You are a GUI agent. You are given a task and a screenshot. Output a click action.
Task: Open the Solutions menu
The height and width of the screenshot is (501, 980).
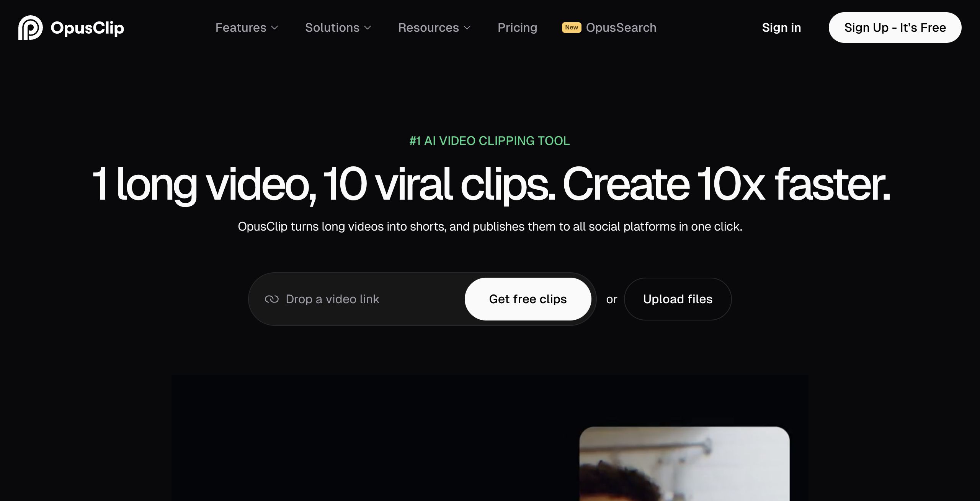(x=332, y=28)
